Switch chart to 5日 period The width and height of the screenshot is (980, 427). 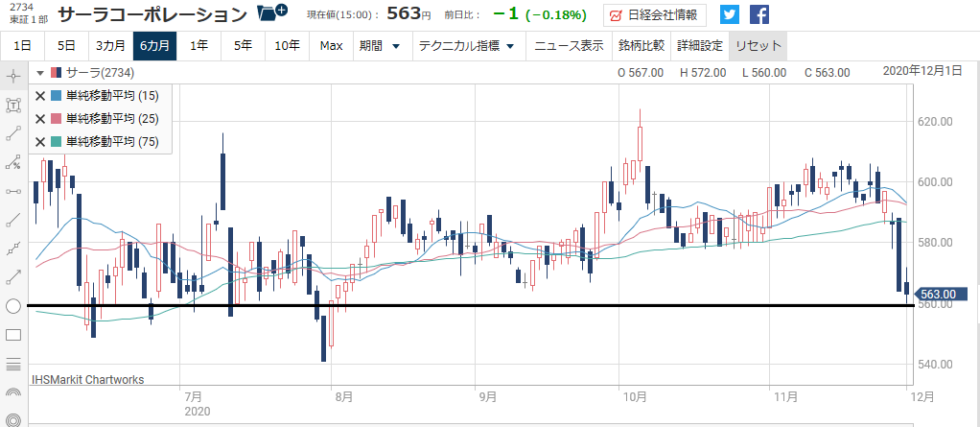pyautogui.click(x=65, y=46)
